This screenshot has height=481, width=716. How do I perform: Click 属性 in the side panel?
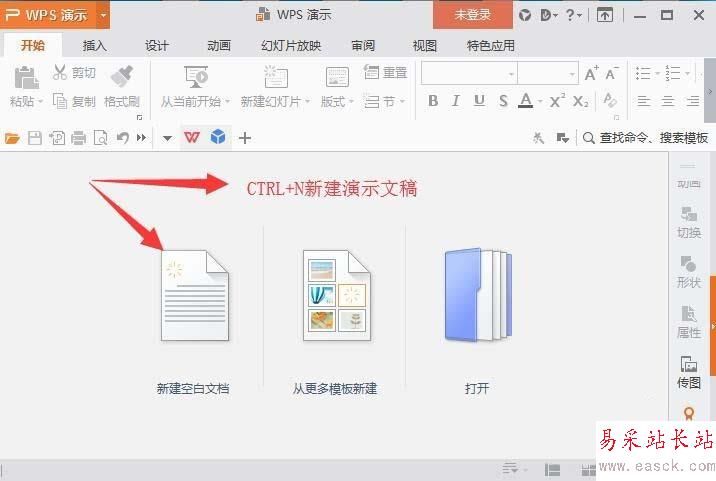tap(689, 322)
